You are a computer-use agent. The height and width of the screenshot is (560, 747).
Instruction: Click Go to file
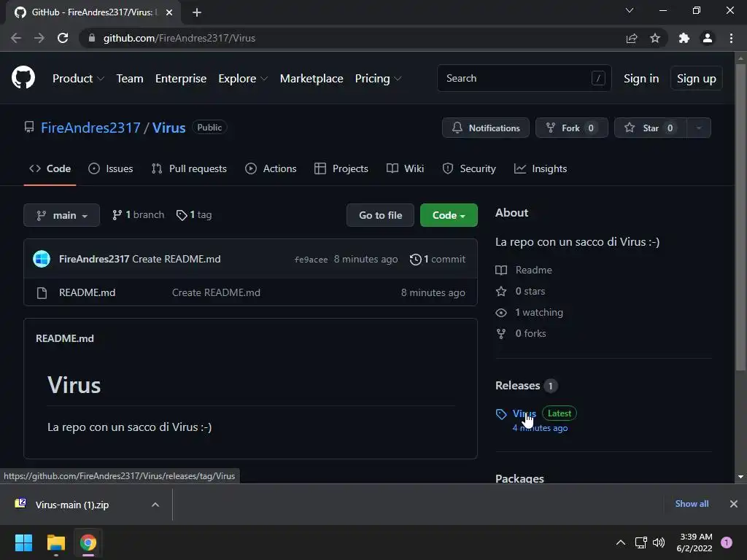[x=380, y=215]
